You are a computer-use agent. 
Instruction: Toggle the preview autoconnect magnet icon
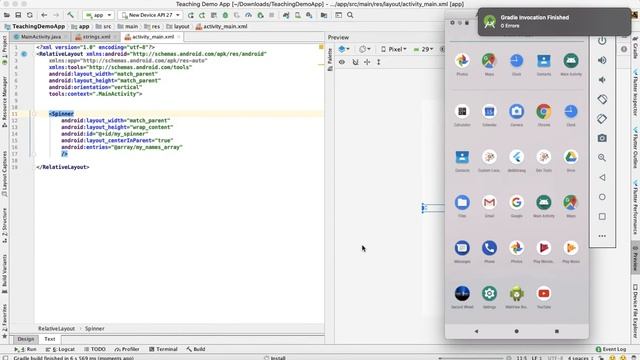tap(355, 62)
